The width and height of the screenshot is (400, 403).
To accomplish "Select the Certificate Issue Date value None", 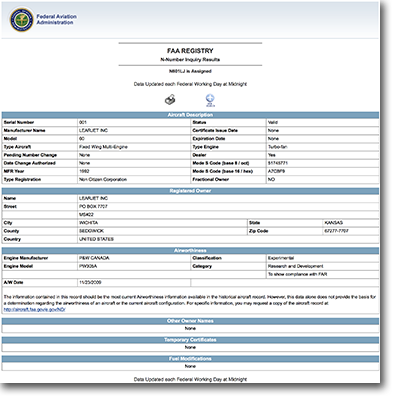I will pyautogui.click(x=273, y=131).
